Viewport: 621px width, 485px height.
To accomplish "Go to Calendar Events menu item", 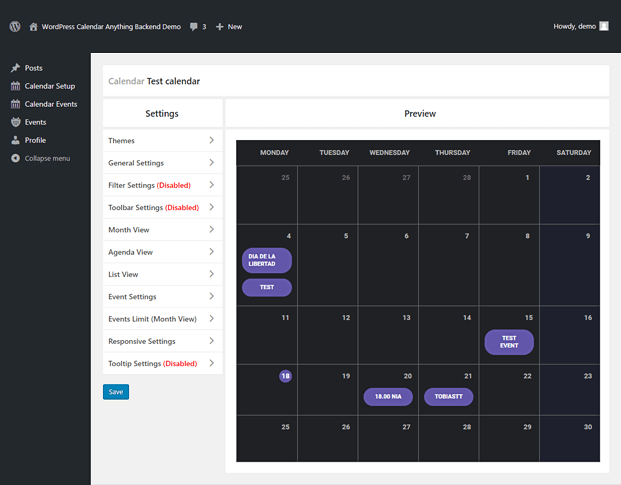I will (x=51, y=104).
